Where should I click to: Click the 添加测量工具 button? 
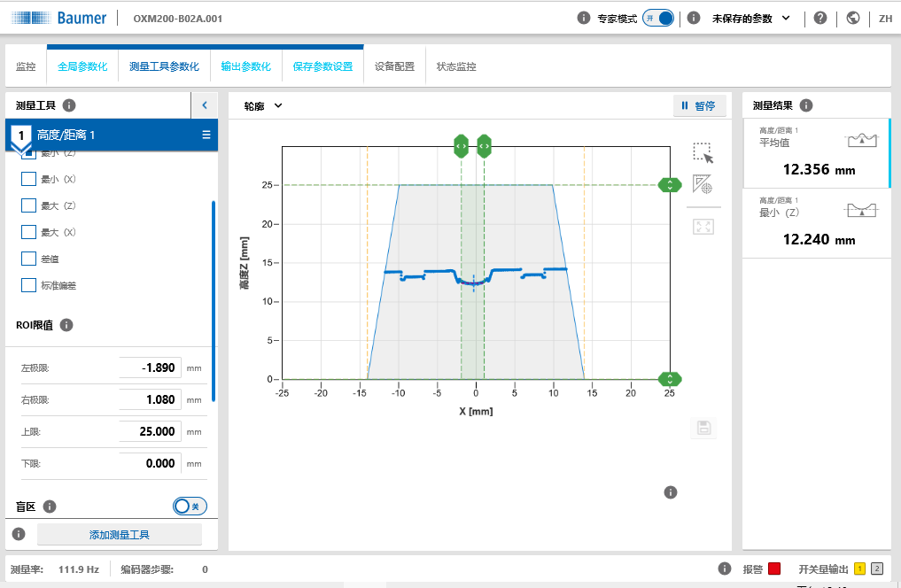click(x=120, y=535)
